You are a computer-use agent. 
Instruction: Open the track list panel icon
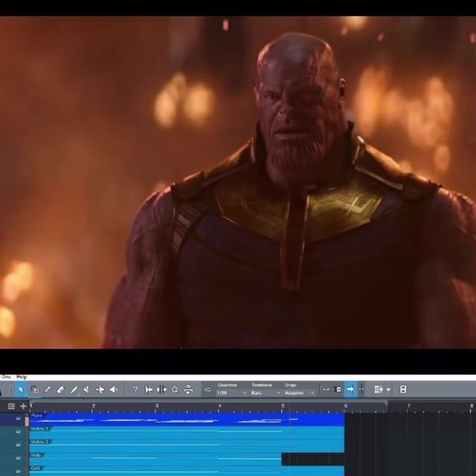tap(11, 406)
